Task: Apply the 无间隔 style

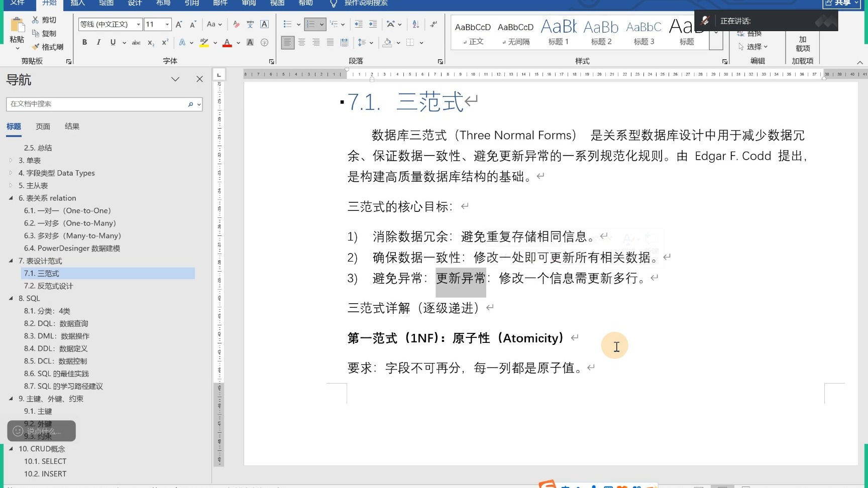Action: point(515,32)
